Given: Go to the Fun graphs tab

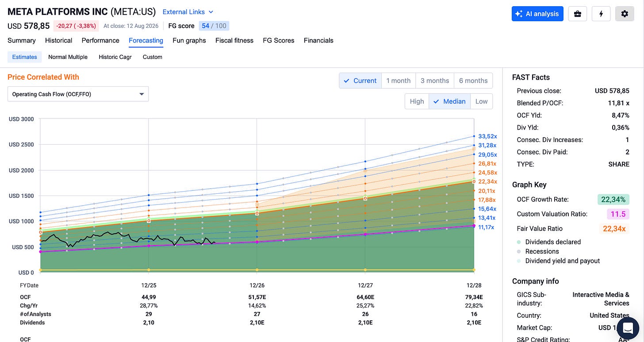Looking at the screenshot, I should [x=189, y=40].
